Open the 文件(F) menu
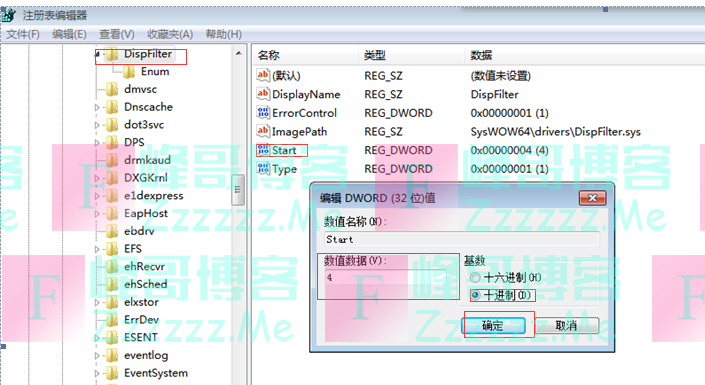This screenshot has height=385, width=705. (22, 34)
